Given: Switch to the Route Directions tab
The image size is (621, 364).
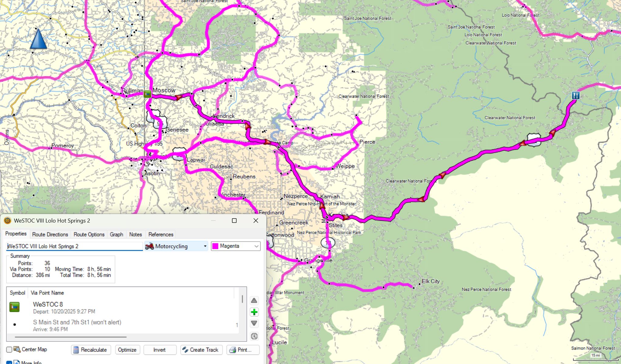Looking at the screenshot, I should coord(50,234).
